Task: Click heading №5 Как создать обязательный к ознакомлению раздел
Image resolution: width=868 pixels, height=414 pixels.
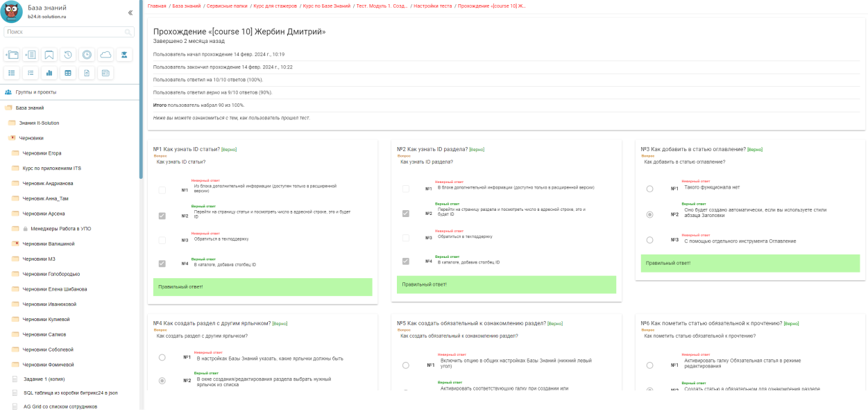Action: click(x=471, y=323)
